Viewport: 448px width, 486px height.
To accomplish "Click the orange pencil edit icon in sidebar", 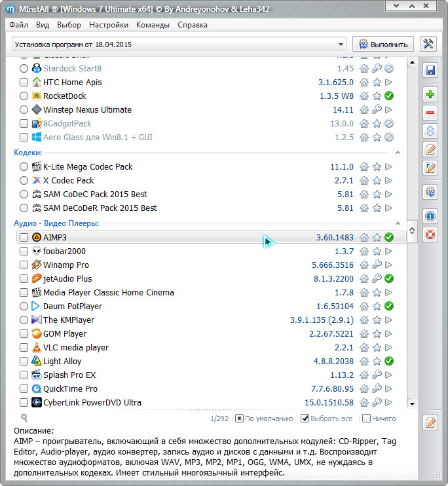I will [430, 149].
